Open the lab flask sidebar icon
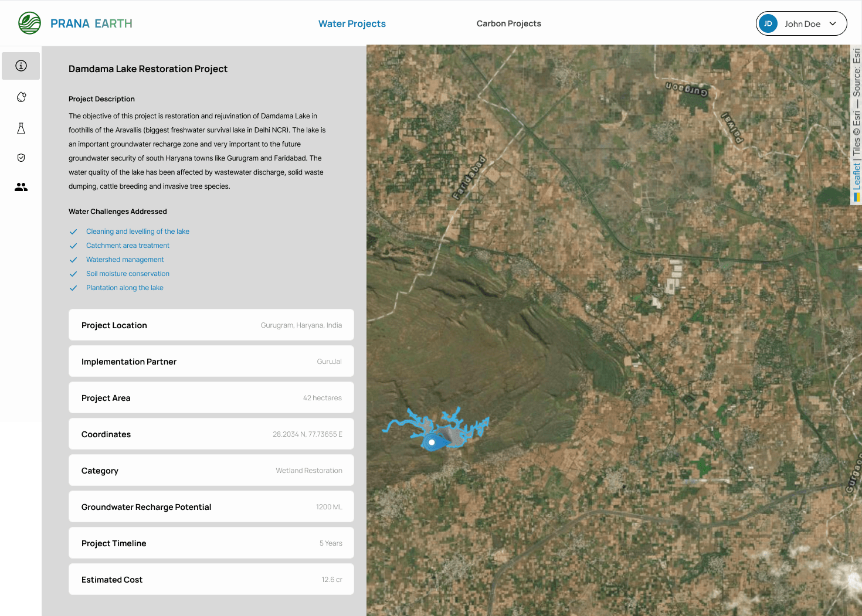This screenshot has width=862, height=616. point(21,128)
